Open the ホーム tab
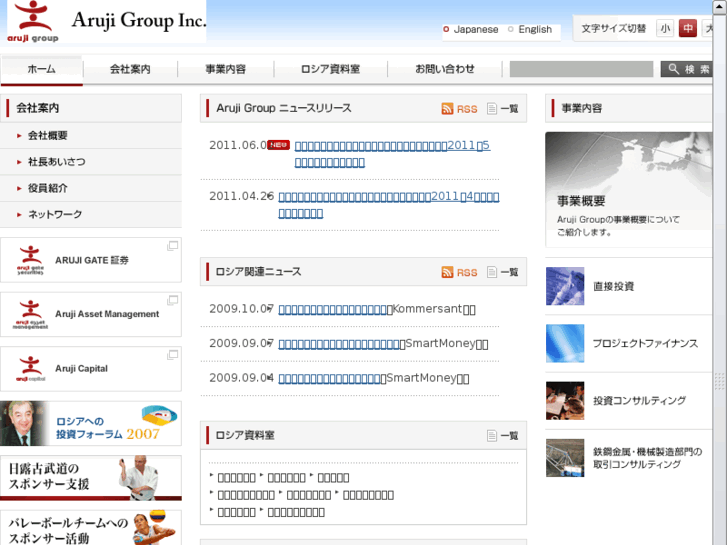The width and height of the screenshot is (727, 545). point(42,70)
